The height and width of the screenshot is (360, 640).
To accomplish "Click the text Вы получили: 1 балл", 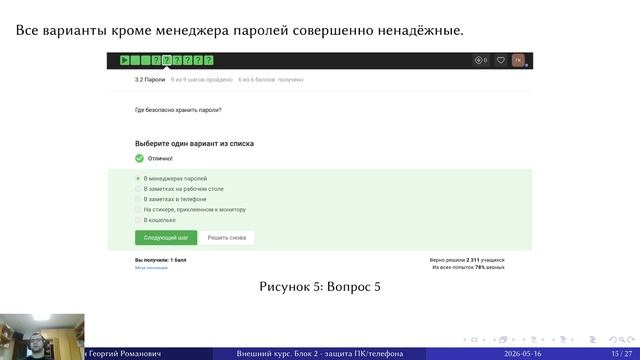I will pos(160,260).
